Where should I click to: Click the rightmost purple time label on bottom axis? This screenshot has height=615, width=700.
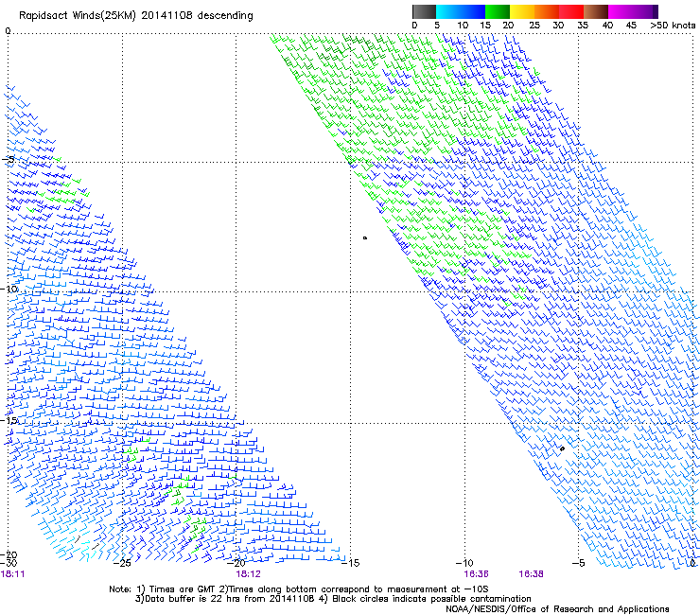coord(531,573)
